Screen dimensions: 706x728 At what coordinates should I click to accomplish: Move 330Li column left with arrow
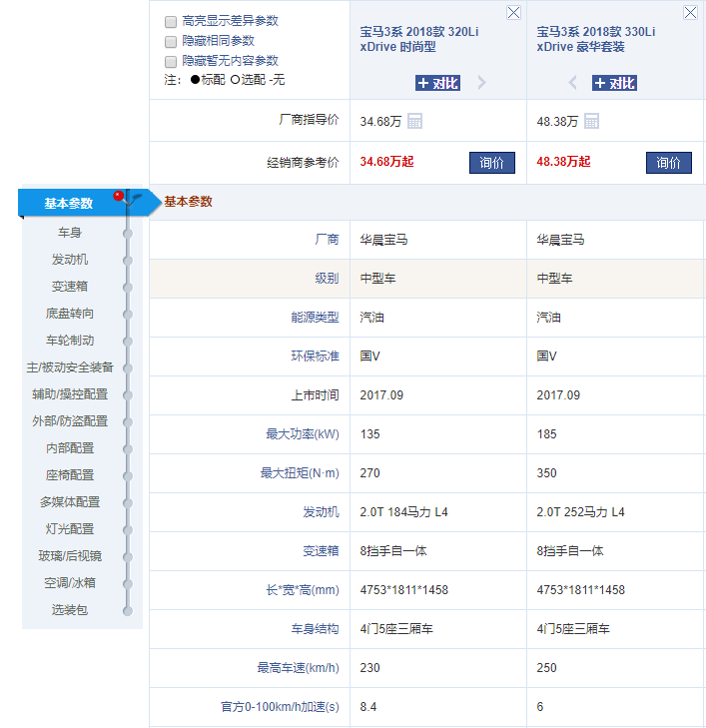573,83
